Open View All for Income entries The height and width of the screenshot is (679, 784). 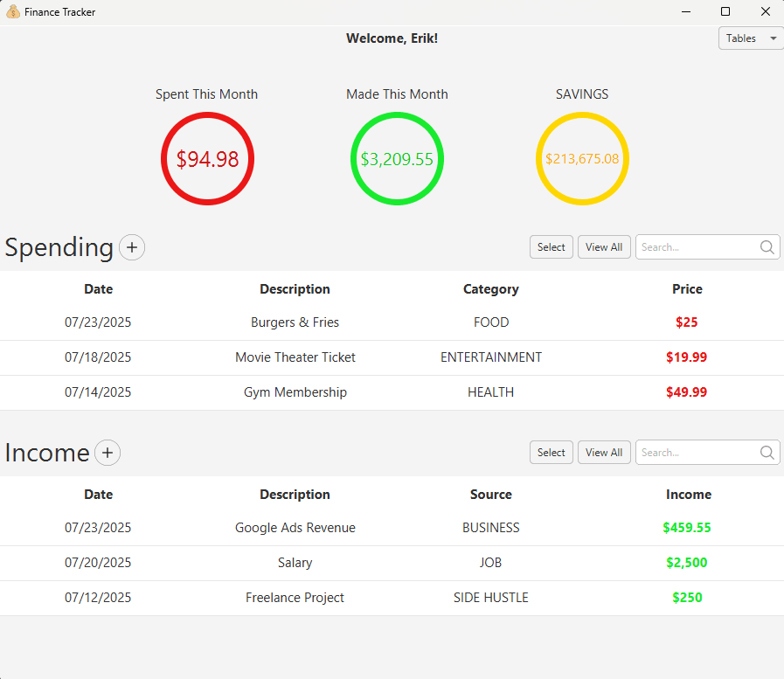[603, 453]
